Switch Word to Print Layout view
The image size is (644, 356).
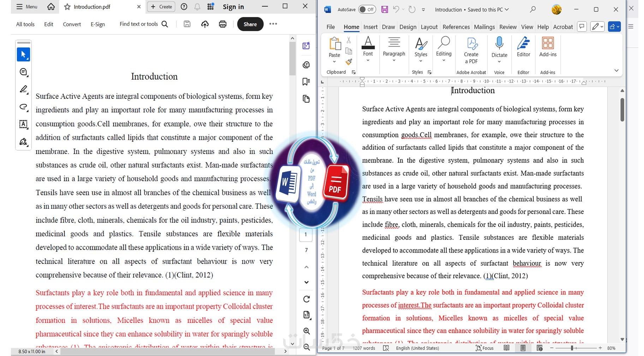pos(523,348)
